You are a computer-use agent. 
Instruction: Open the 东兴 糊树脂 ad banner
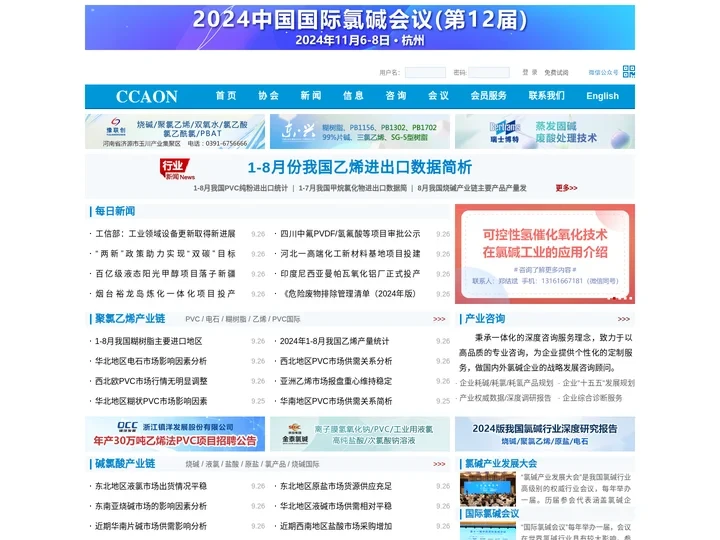(x=360, y=131)
